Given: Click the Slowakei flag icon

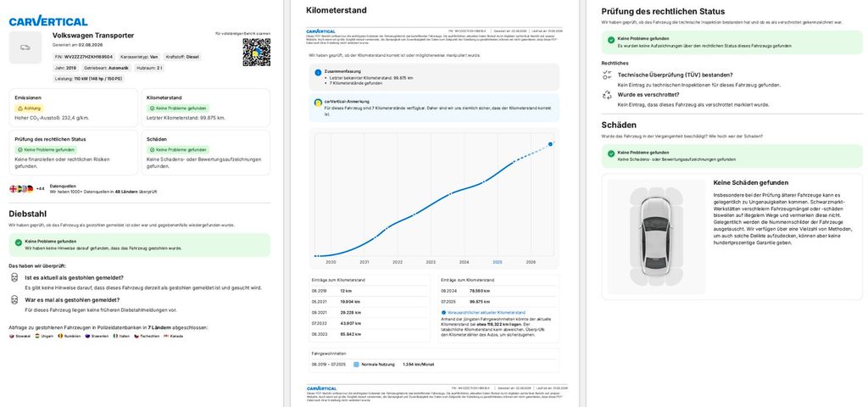Looking at the screenshot, I should [x=12, y=336].
